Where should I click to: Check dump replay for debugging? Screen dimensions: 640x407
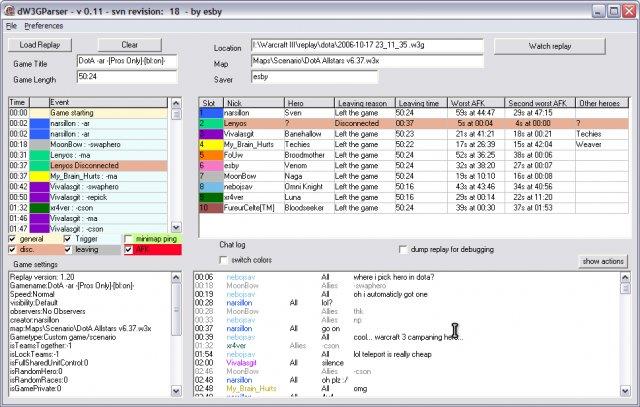[x=403, y=249]
